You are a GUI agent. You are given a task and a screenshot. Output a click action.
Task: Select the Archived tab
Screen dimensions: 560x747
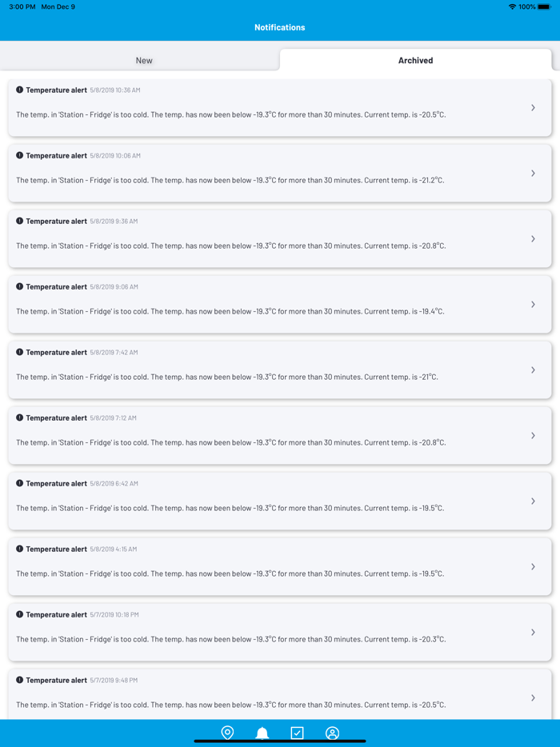point(415,60)
